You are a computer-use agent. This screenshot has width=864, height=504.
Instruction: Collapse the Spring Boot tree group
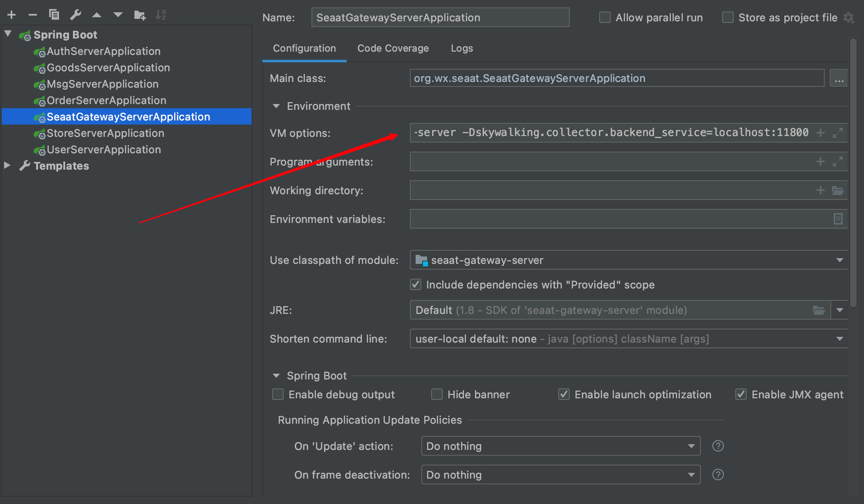point(8,34)
